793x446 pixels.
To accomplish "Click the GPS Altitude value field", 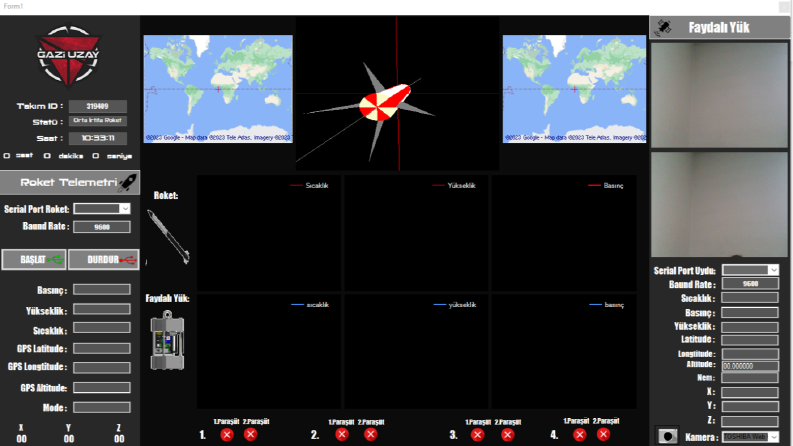I will 102,387.
